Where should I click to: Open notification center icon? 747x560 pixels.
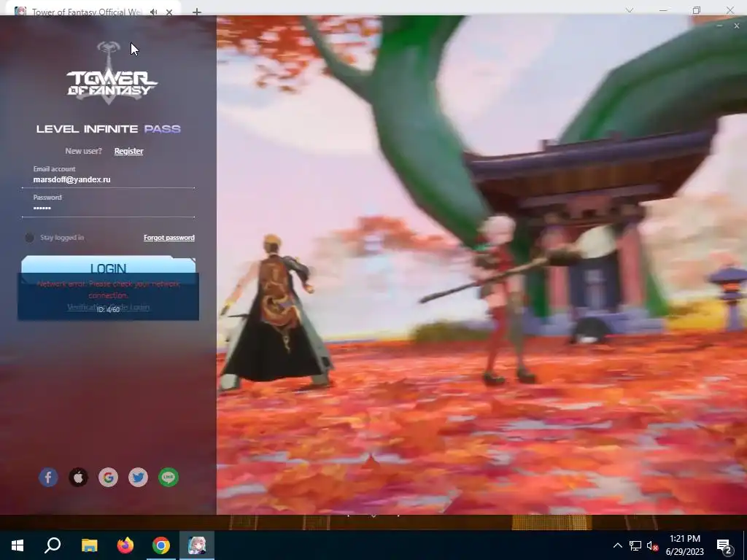click(724, 545)
